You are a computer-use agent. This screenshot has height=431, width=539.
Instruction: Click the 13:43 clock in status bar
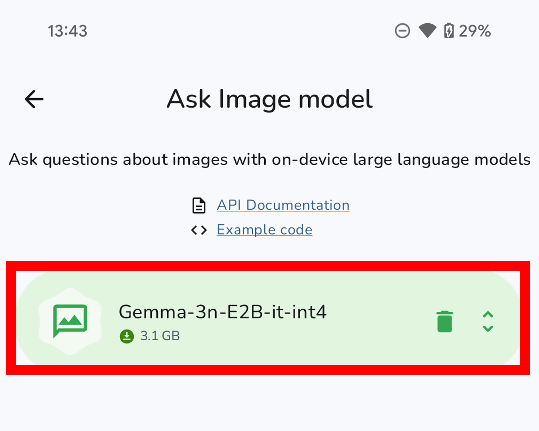point(67,31)
